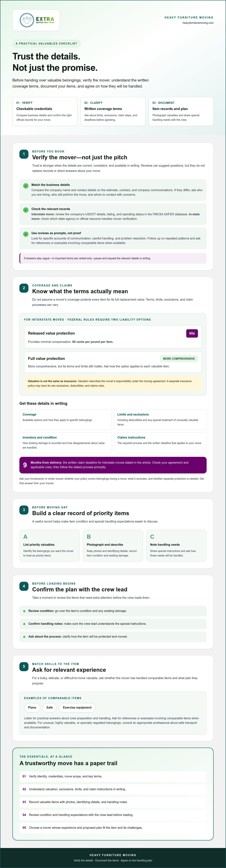
Task: Click the step 4 number badge
Action: coord(24,586)
